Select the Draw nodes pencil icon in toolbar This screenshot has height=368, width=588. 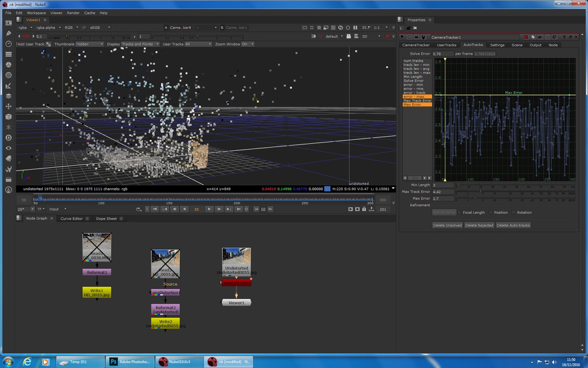(8, 33)
